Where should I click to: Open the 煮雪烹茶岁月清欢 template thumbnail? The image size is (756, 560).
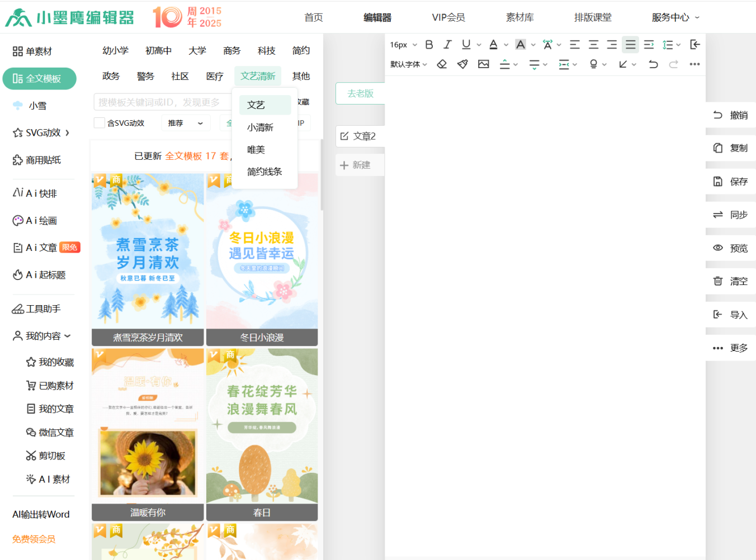148,259
